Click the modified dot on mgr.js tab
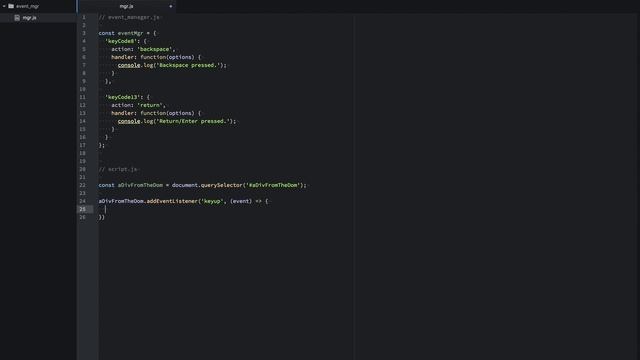 coord(171,6)
